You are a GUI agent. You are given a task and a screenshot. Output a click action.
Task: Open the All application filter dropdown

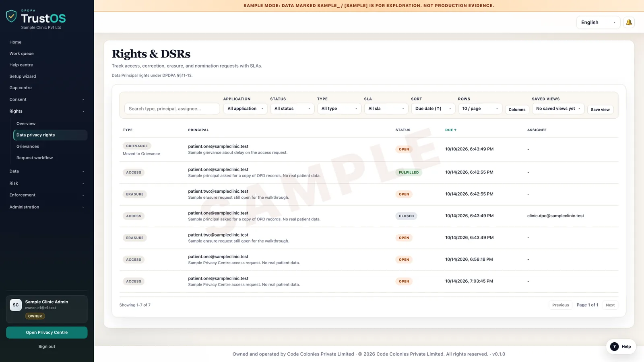point(245,109)
